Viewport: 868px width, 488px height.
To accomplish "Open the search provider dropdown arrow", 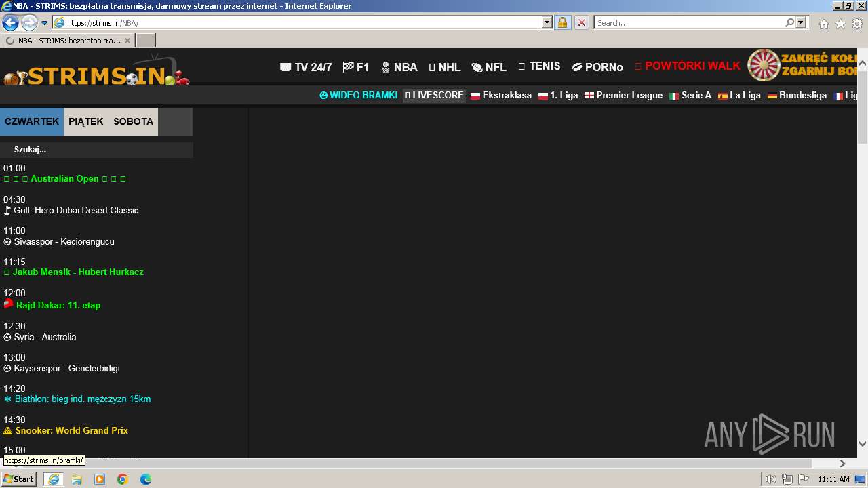I will coord(801,22).
